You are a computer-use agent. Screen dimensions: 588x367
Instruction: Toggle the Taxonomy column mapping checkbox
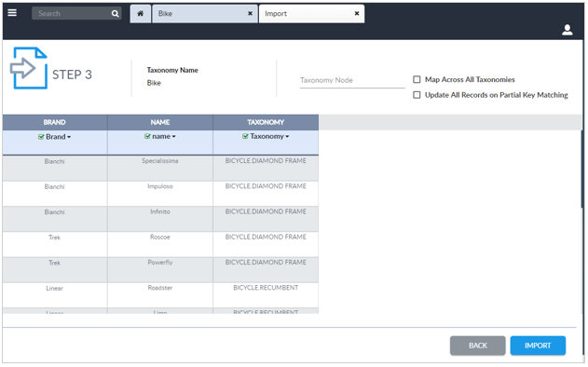click(245, 136)
